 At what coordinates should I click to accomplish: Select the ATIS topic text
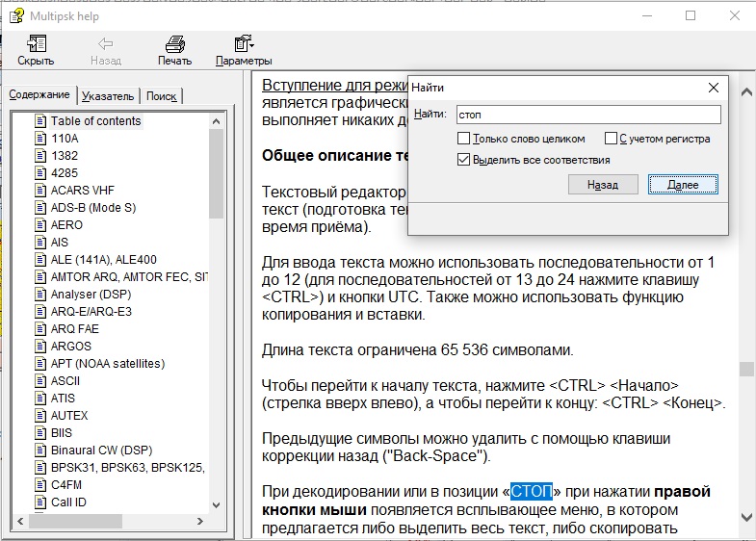63,399
